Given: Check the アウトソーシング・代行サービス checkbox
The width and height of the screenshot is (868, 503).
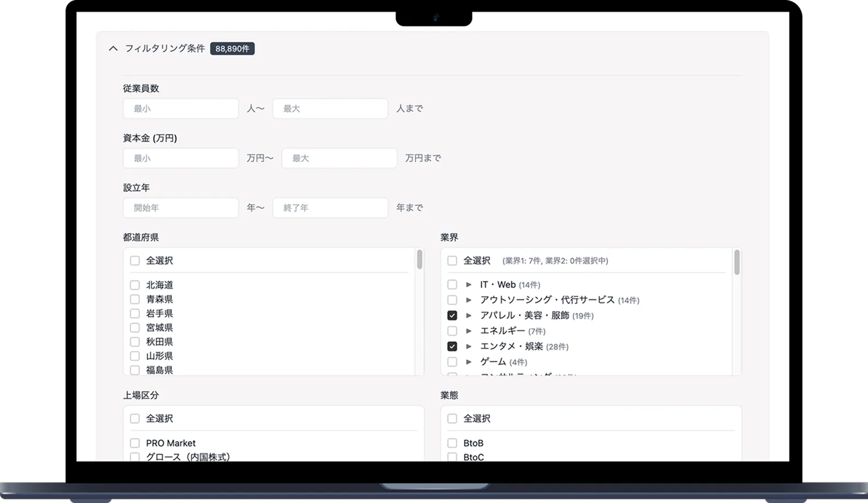Looking at the screenshot, I should tap(452, 300).
